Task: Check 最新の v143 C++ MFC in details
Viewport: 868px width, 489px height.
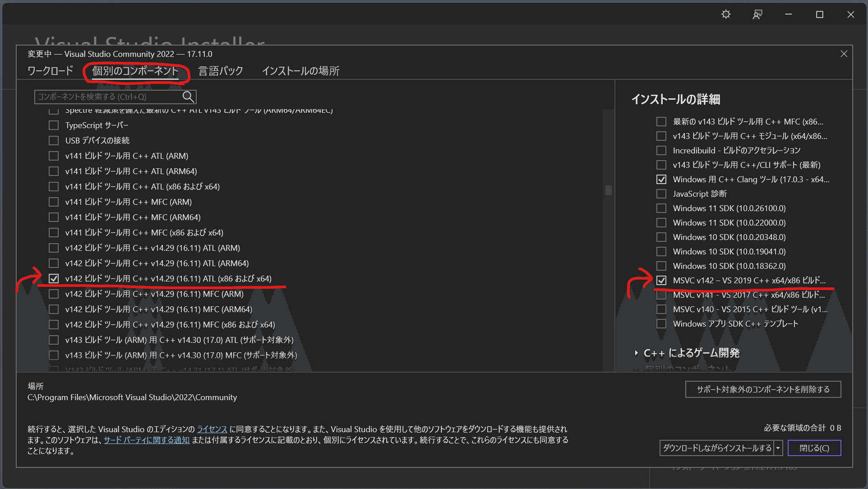Action: point(661,121)
